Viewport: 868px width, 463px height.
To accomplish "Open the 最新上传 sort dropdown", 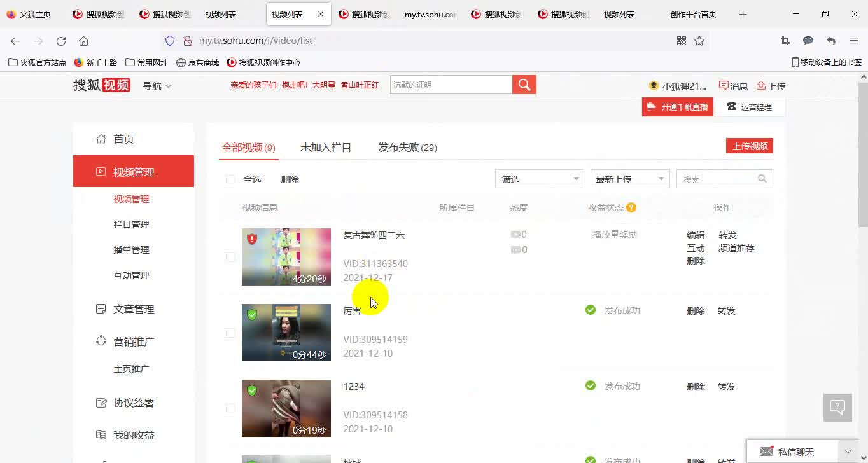I will [630, 179].
